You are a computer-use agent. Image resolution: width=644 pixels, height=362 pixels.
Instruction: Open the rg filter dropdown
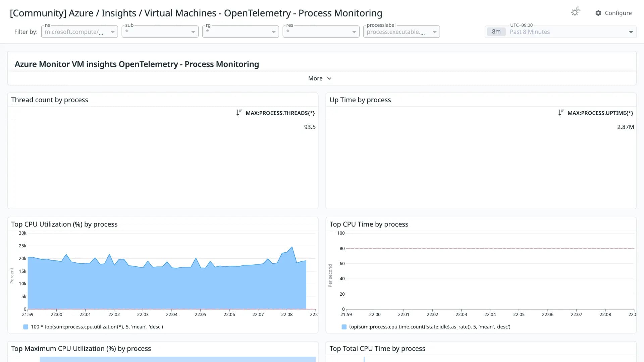(240, 32)
